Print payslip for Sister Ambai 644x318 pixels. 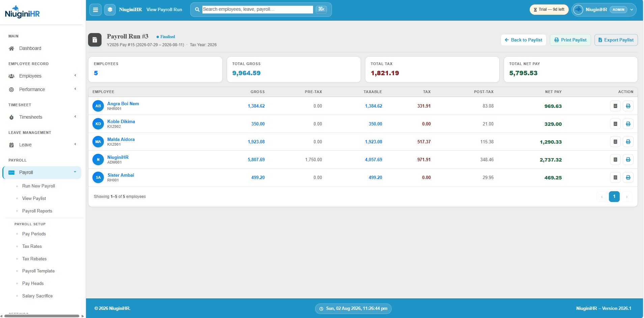click(x=628, y=177)
